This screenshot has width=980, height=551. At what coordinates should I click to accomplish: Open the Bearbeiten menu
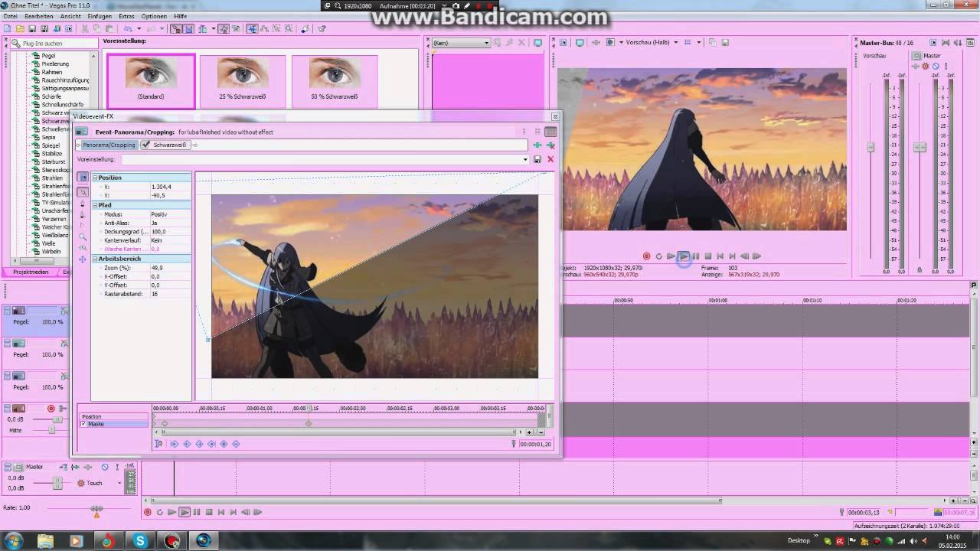click(39, 16)
